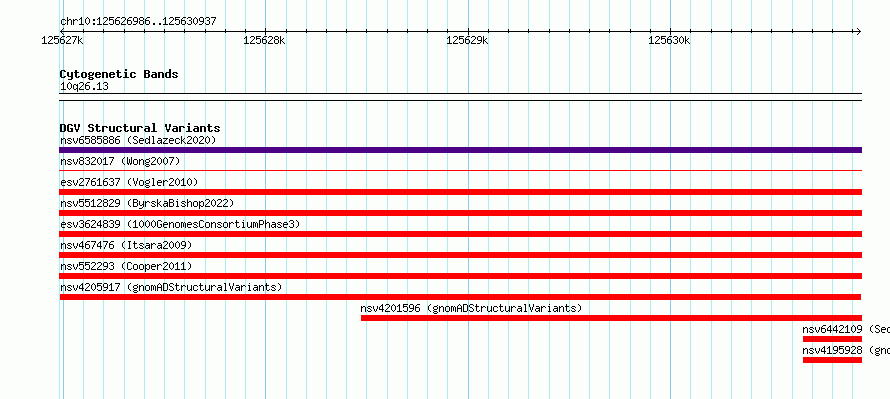This screenshot has height=399, width=890.
Task: Click the 125627k ruler tick label
Action: click(x=62, y=40)
